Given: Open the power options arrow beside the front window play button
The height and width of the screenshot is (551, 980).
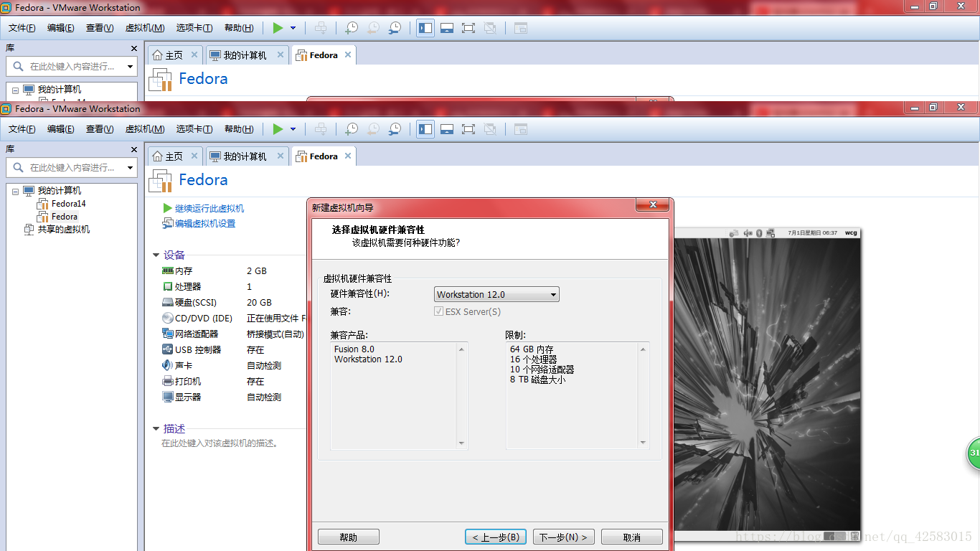Looking at the screenshot, I should tap(293, 129).
